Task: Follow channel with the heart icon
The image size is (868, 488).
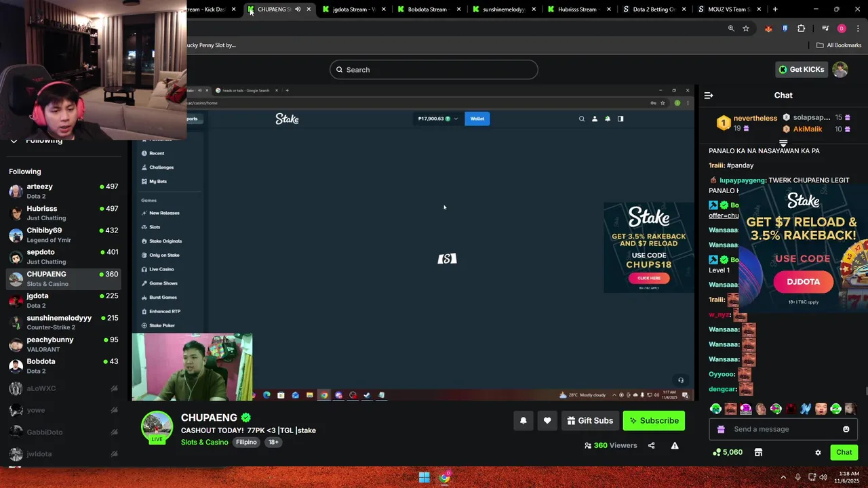Action: pos(547,420)
